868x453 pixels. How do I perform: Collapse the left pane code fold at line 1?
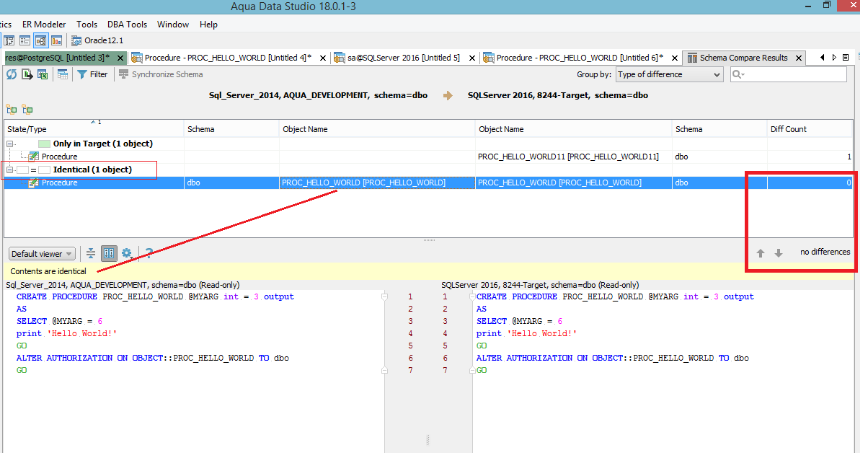[384, 296]
